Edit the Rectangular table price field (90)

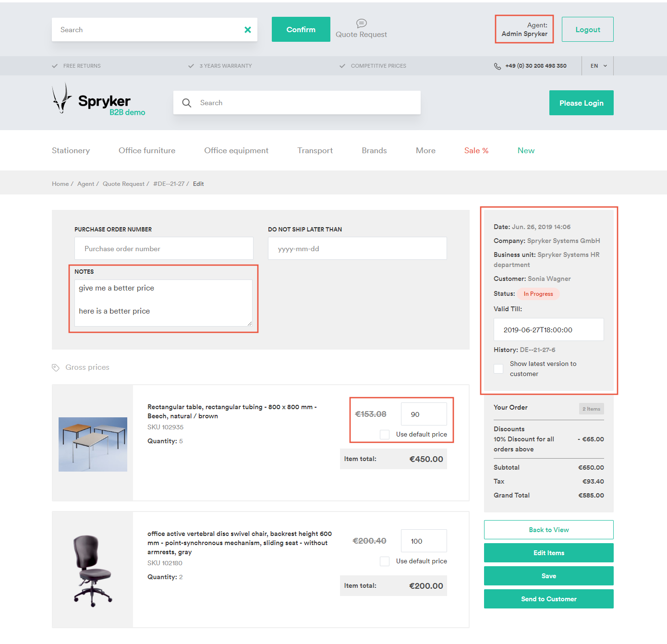pyautogui.click(x=424, y=414)
